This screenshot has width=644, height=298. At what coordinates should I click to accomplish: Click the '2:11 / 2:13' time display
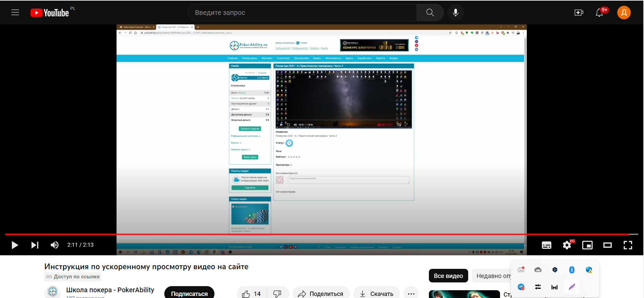coord(80,245)
